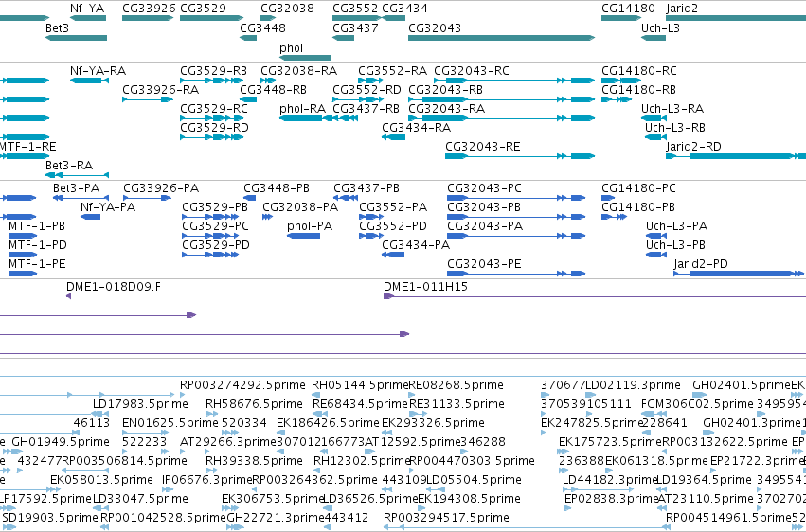Click transcript CG3552-RD

[x=367, y=89]
